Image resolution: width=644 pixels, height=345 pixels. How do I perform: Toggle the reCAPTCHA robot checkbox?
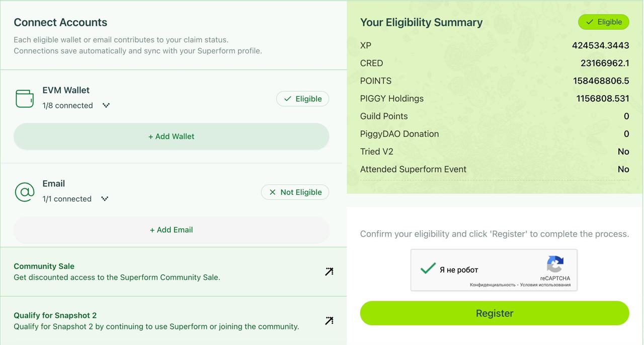[428, 269]
